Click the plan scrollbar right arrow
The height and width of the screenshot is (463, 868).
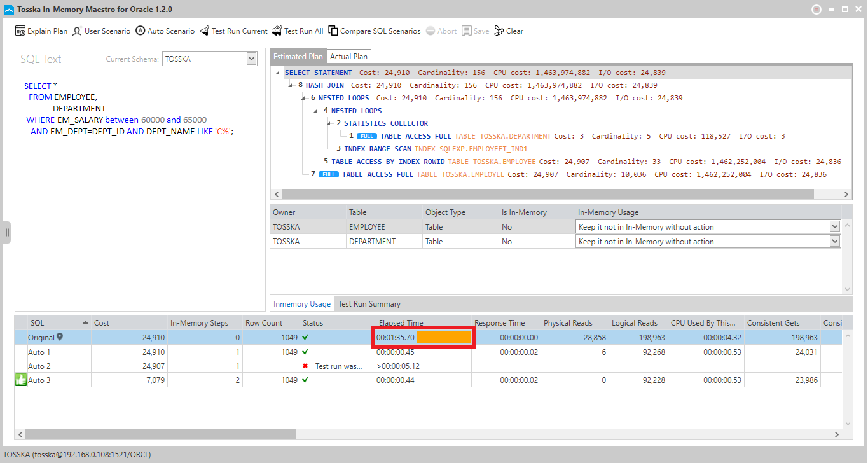pos(846,194)
